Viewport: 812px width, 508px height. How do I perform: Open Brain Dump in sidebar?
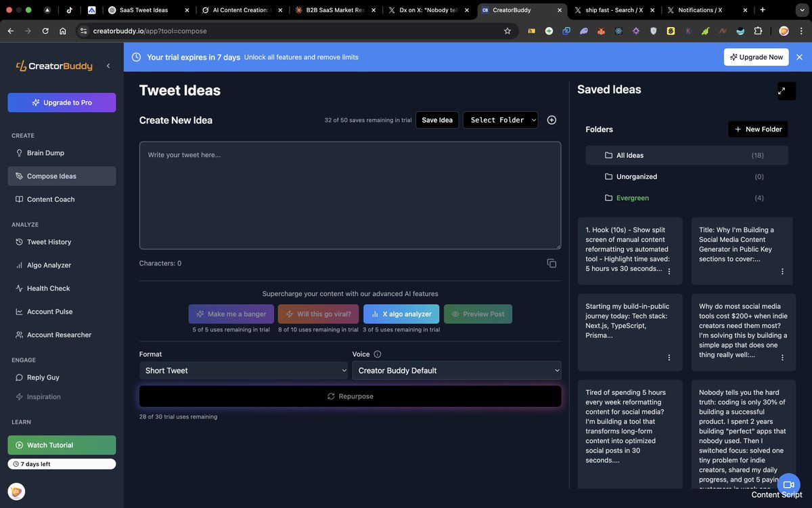pyautogui.click(x=62, y=153)
